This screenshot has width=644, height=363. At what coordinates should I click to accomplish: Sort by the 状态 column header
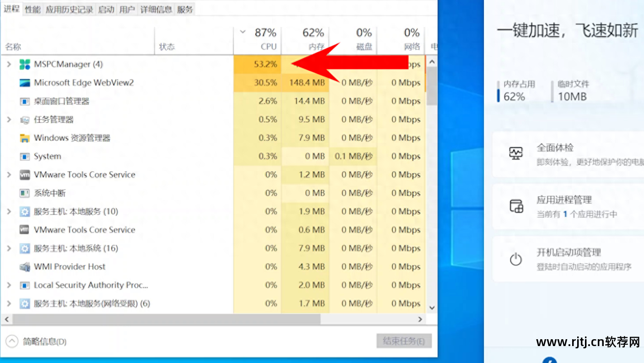[194, 40]
